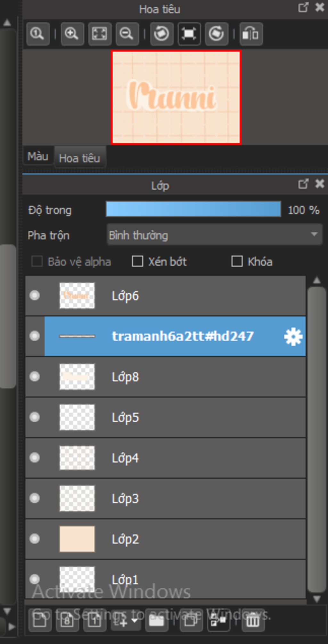Fit the canvas to the window
This screenshot has width=328, height=644.
[x=100, y=34]
